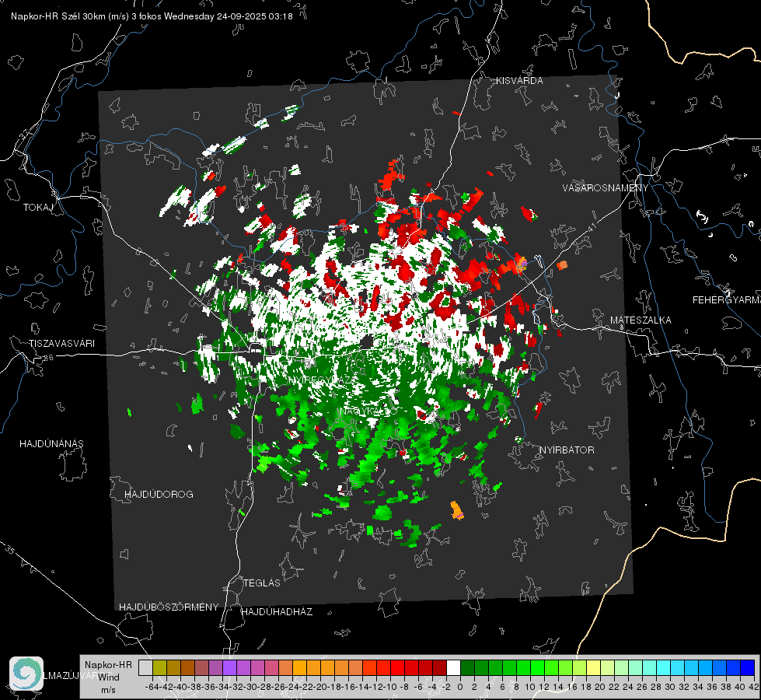
Task: Select the white swatch between -2 and 0
Action: click(x=453, y=667)
